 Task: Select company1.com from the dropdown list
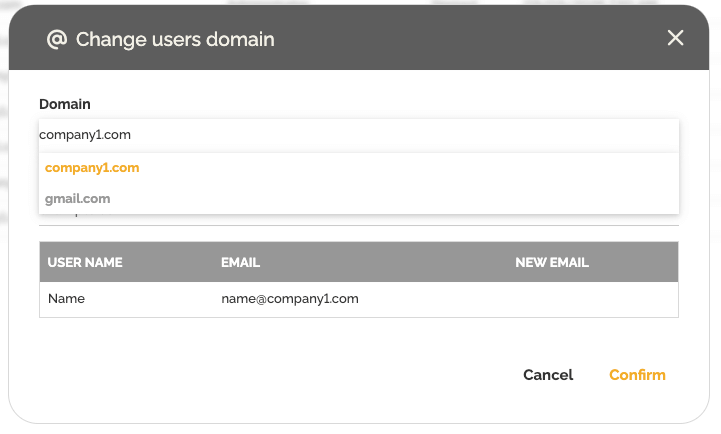click(92, 168)
